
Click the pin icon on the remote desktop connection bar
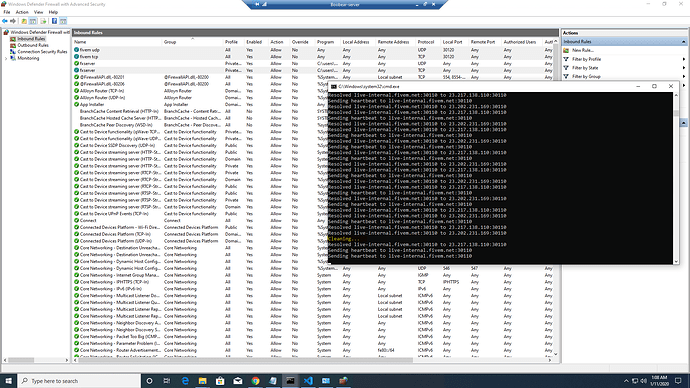tap(257, 4)
